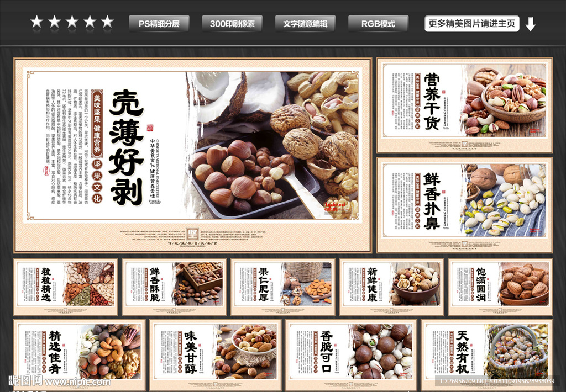The image size is (566, 392).
Task: Open the large 壳薄好剥 poster
Action: pos(192,155)
